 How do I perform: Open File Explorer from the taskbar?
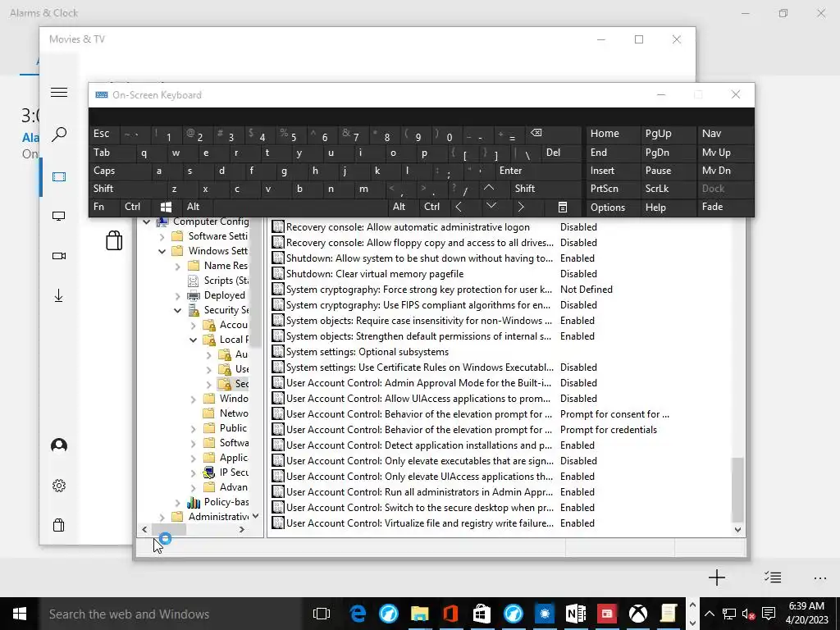[419, 614]
